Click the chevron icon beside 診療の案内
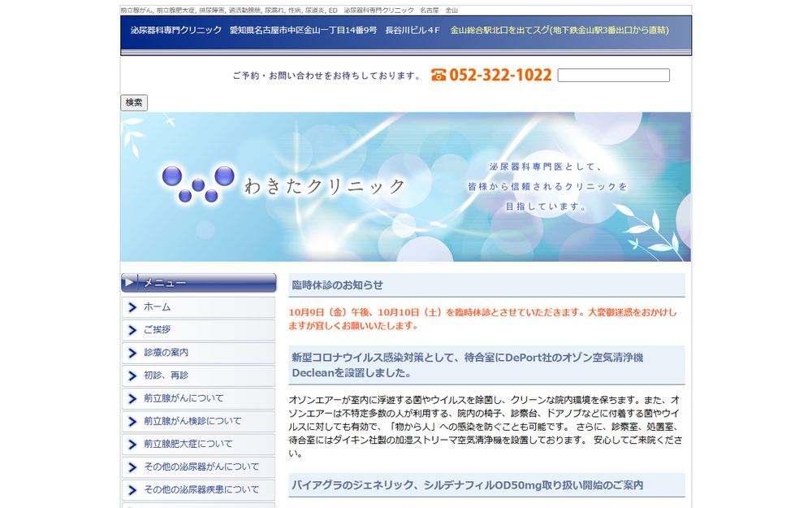The image size is (812, 508). point(132,353)
